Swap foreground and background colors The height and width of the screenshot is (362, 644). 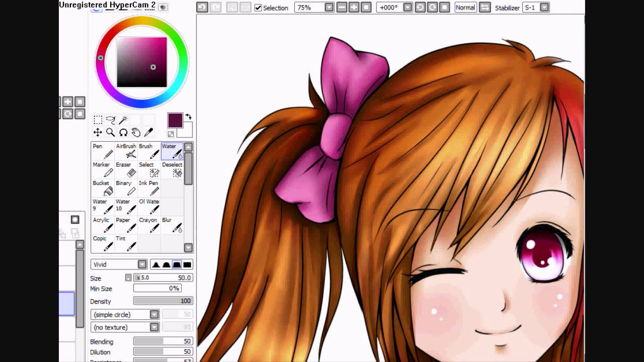point(188,117)
